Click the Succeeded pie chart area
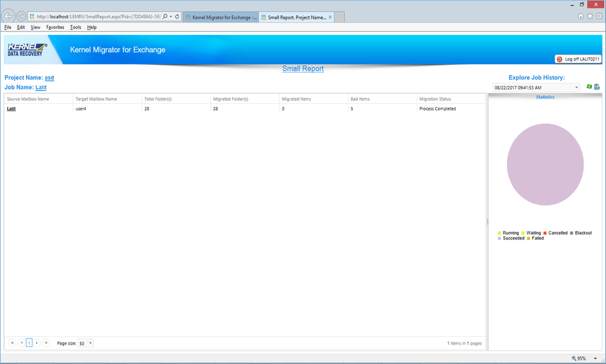This screenshot has width=606, height=364. [545, 164]
